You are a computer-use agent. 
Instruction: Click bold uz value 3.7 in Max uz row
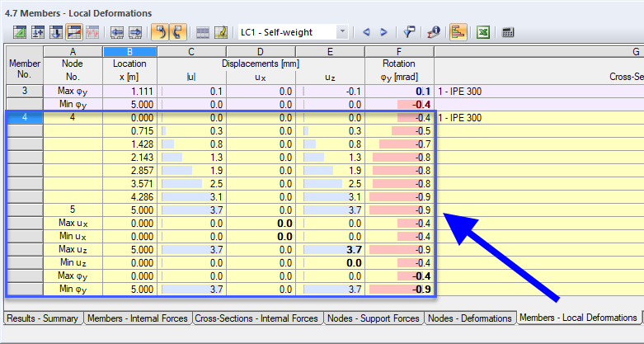coord(330,249)
